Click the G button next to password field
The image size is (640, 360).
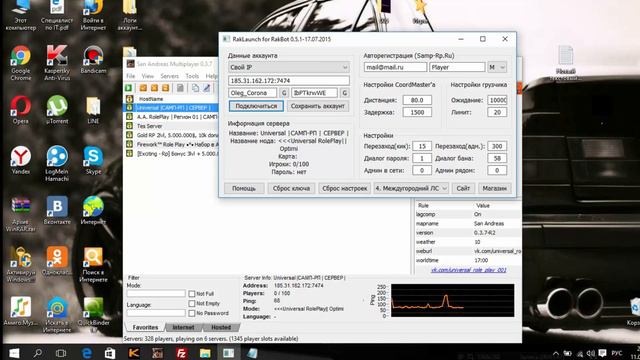[344, 93]
